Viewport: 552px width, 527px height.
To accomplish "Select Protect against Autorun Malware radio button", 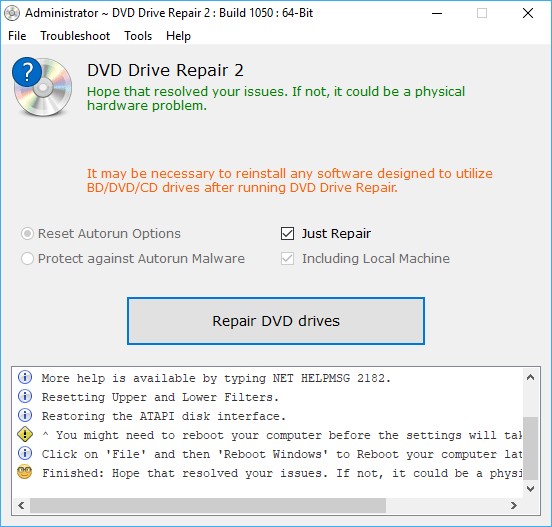I will (x=27, y=258).
